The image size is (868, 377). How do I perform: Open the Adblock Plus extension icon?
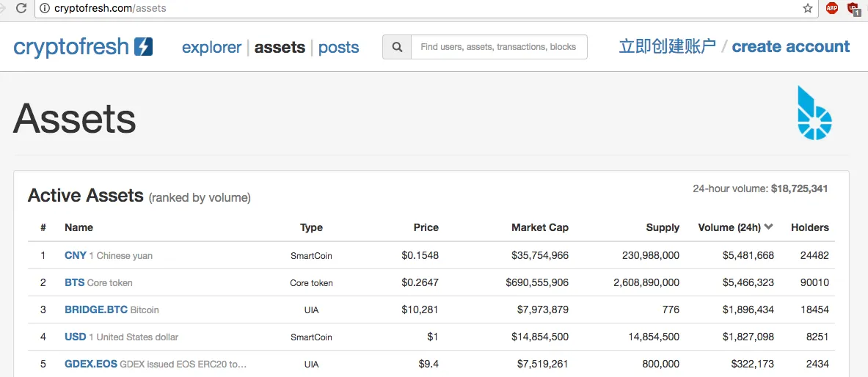(831, 8)
